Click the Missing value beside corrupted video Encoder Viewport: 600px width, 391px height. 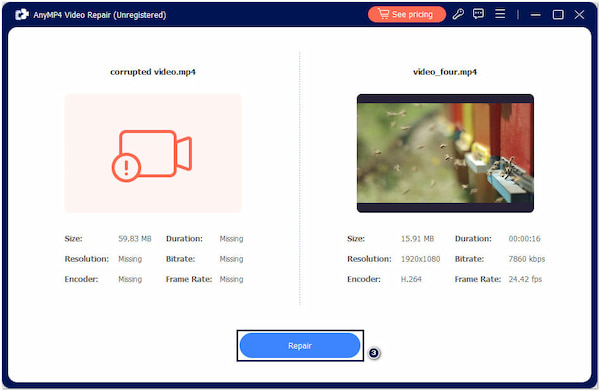tap(130, 279)
